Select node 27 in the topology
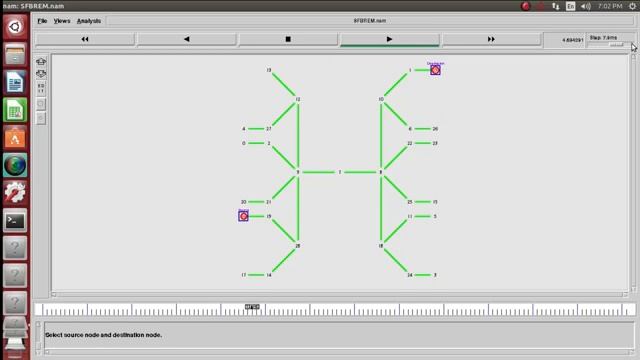The image size is (640, 360). [269, 129]
